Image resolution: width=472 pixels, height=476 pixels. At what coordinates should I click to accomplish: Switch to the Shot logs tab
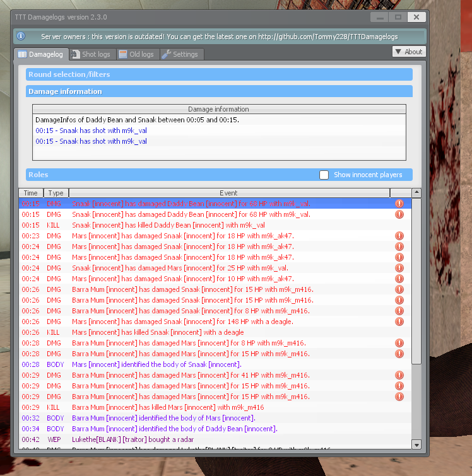pyautogui.click(x=91, y=54)
